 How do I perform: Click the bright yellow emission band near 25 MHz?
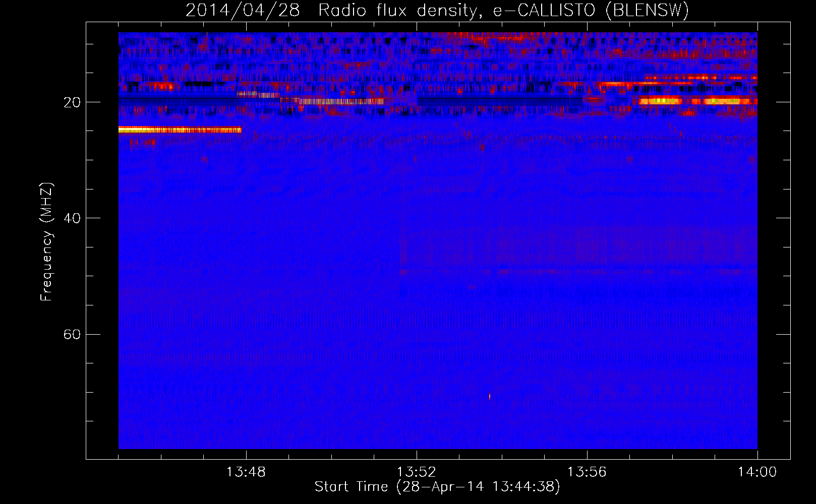[x=180, y=130]
